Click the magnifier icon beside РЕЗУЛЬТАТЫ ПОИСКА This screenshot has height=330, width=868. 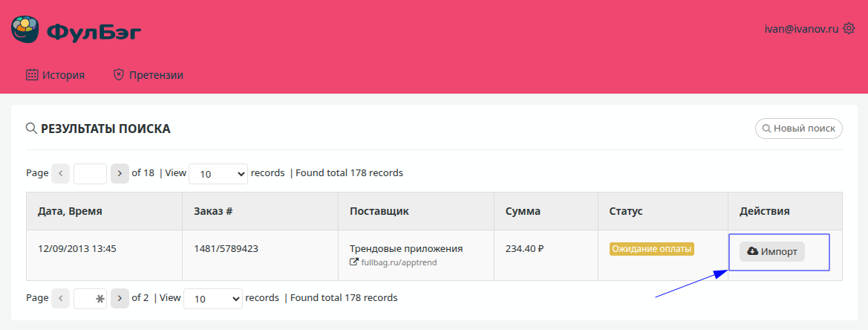[31, 129]
